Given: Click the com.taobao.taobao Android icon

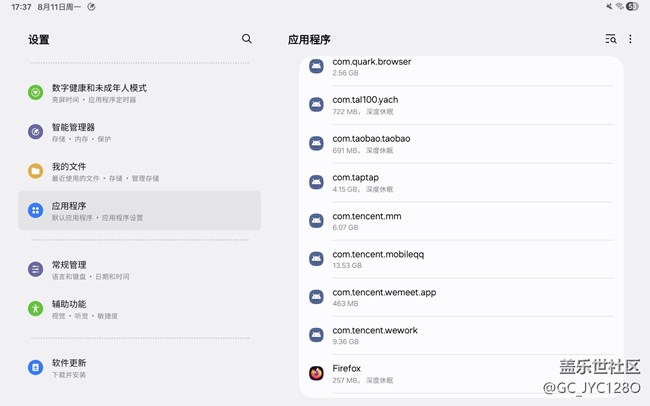Looking at the screenshot, I should (316, 143).
